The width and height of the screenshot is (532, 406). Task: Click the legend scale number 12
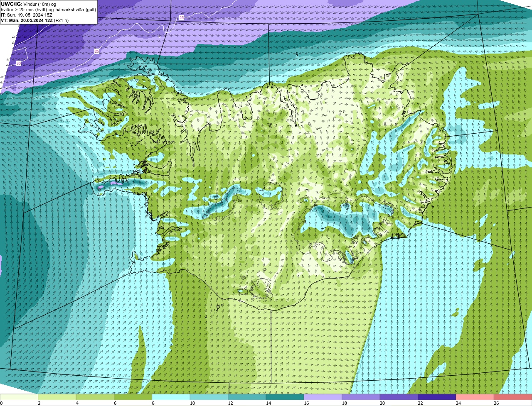(230, 403)
